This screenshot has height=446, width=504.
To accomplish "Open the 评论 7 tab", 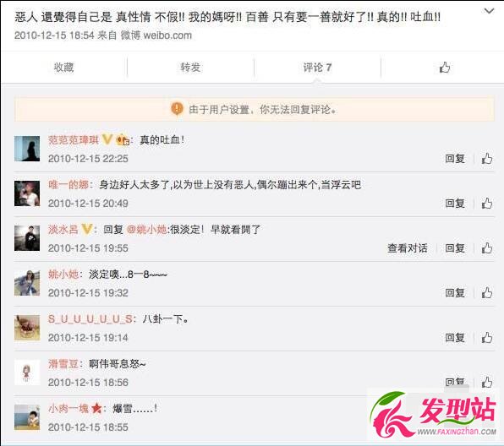I will click(x=317, y=68).
